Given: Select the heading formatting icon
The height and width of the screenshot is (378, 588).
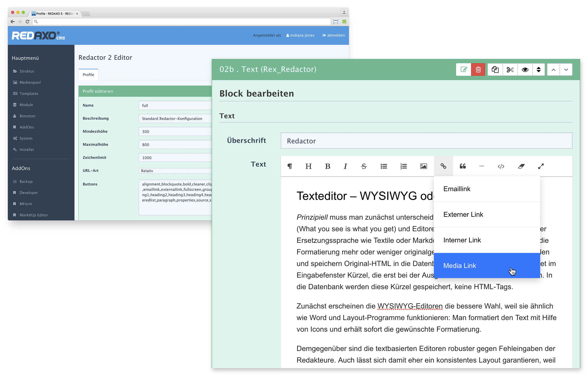Looking at the screenshot, I should 308,166.
